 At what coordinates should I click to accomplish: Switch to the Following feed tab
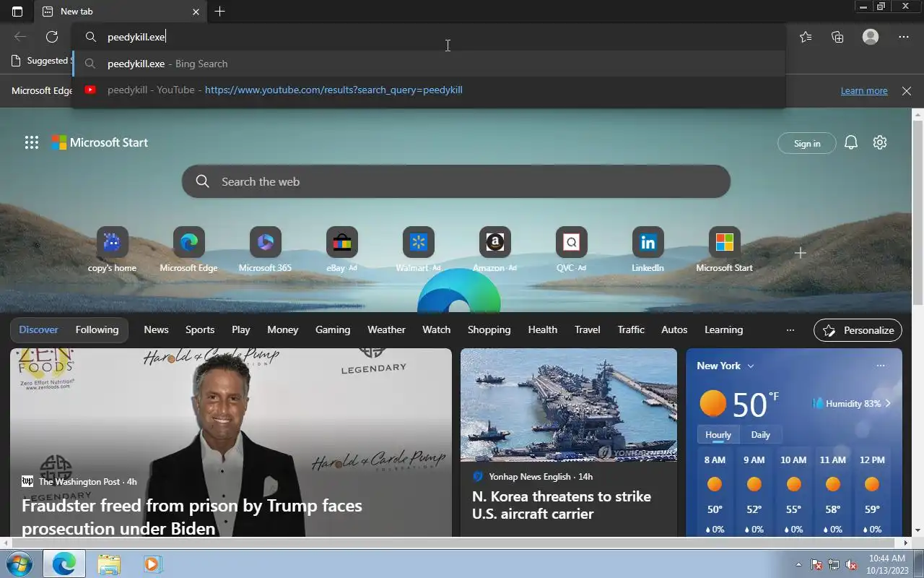[x=97, y=329]
